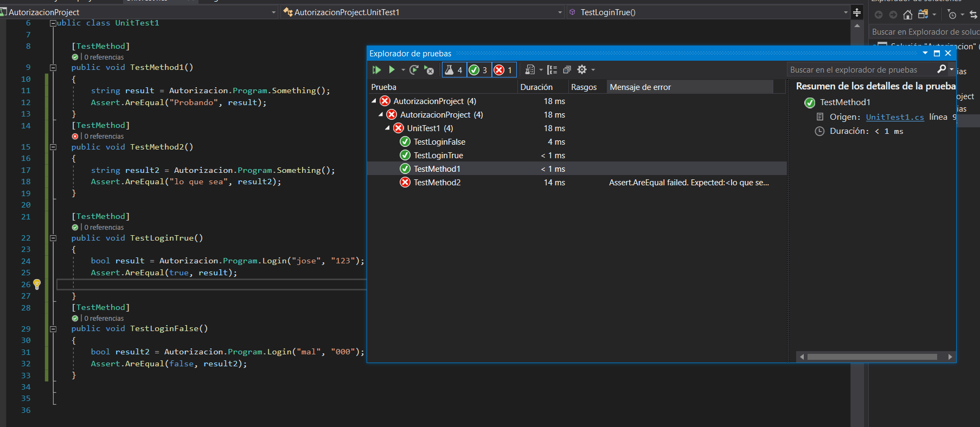The height and width of the screenshot is (427, 980).
Task: Click the split editor icon at top right
Action: tap(857, 12)
